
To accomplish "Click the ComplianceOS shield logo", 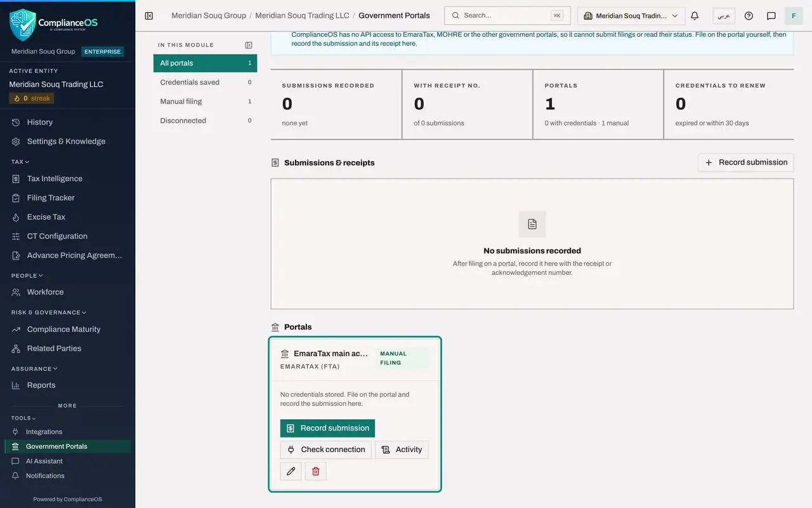I will click(x=23, y=24).
